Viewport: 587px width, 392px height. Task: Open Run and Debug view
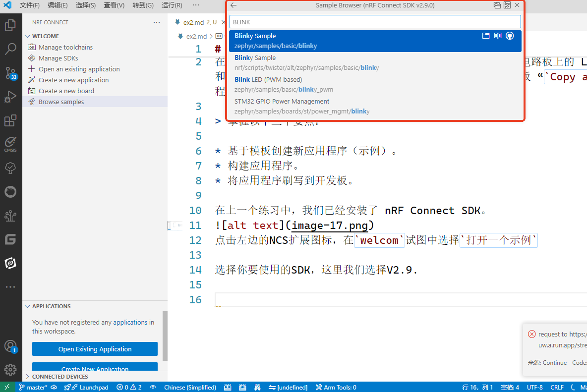pyautogui.click(x=10, y=97)
